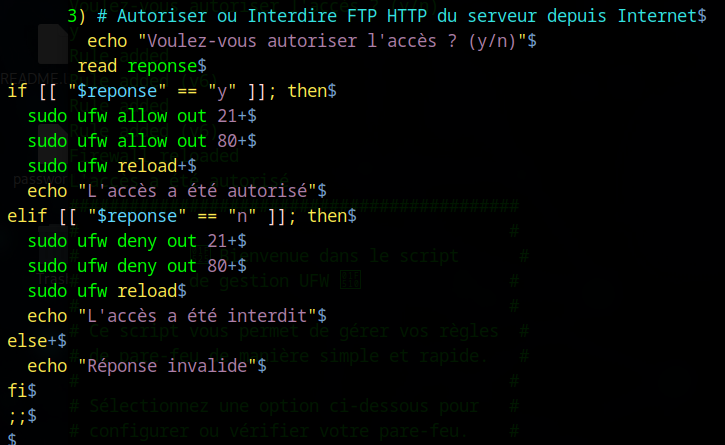Viewport: 725px width, 445px height.
Task: Click the first 'sudo ufw reload' line after allow
Action: coord(112,166)
